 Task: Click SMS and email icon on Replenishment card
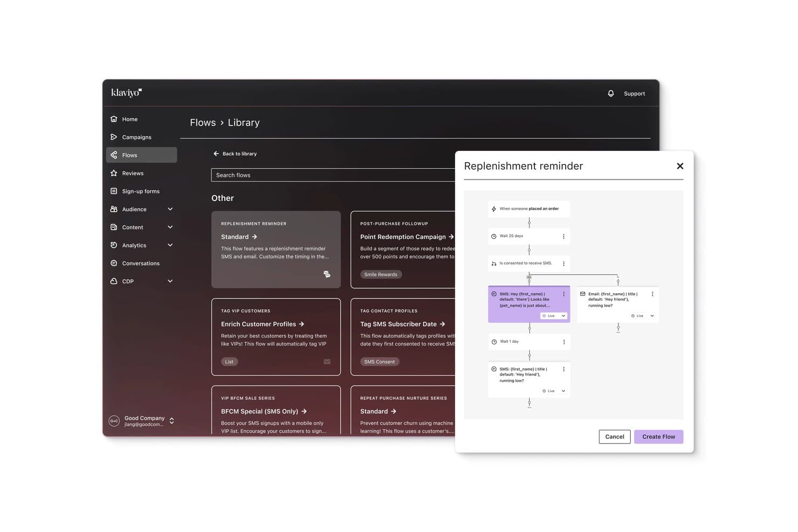(x=327, y=274)
